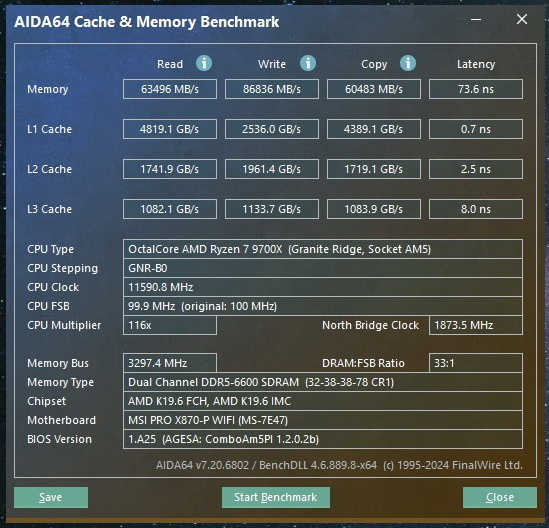Click L3 Cache write 1133.7 GB/s
The height and width of the screenshot is (528, 549).
click(272, 209)
